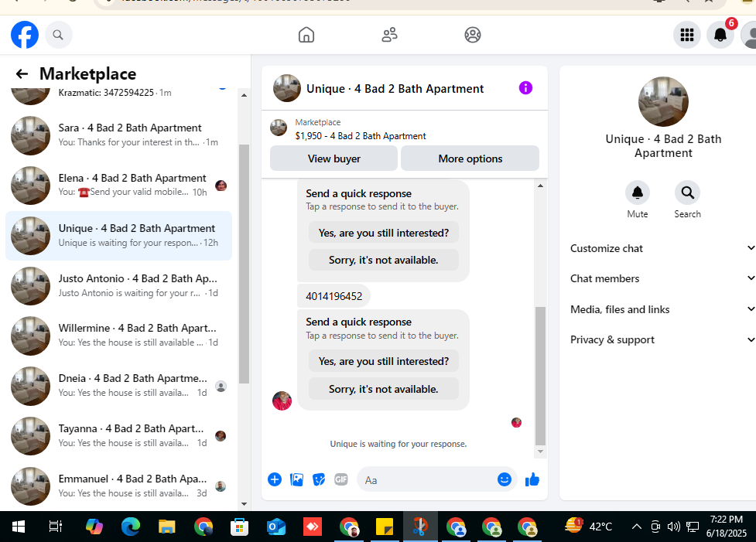Click the conversation list scrollbar thumb
The width and height of the screenshot is (756, 542).
(x=244, y=264)
